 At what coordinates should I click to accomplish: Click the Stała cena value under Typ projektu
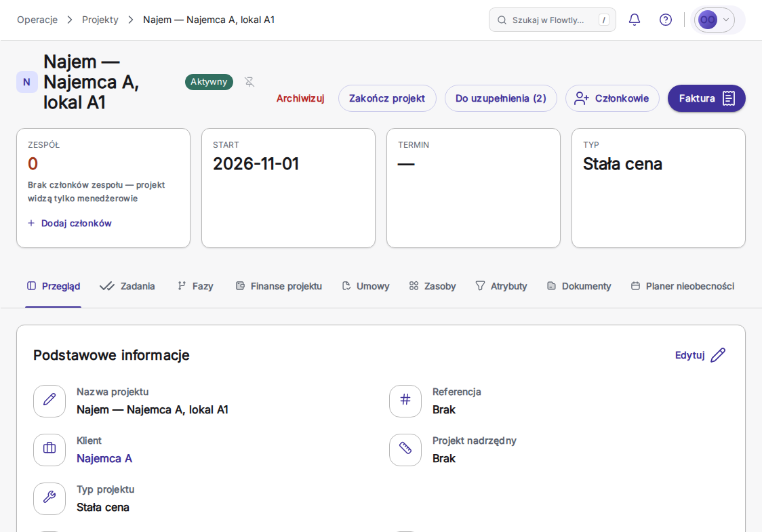coord(103,507)
